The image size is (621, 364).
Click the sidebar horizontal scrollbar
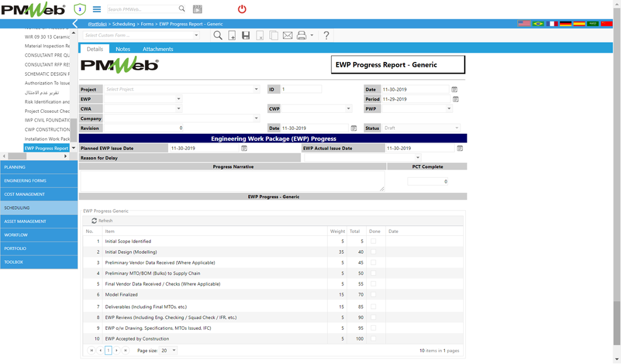click(34, 156)
